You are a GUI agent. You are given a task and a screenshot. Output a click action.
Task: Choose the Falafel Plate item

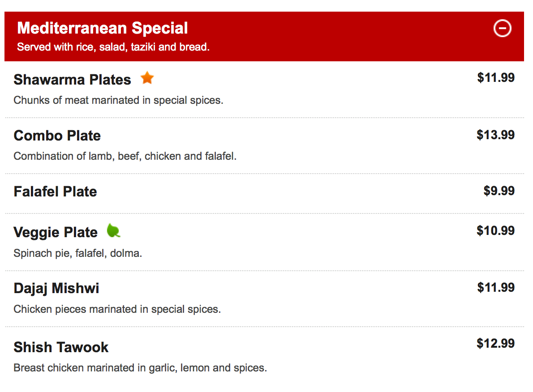55,192
